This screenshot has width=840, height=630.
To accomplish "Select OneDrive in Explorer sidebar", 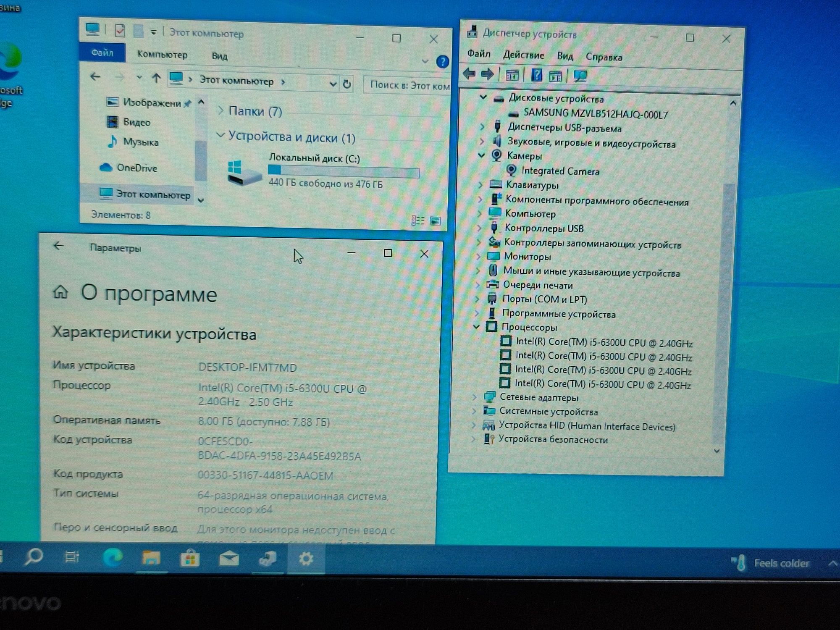I will [137, 168].
